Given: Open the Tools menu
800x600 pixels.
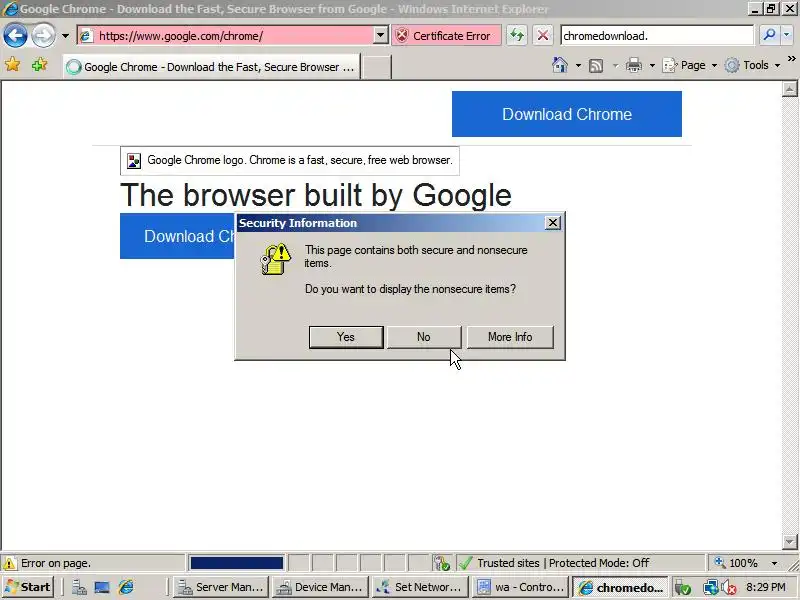Looking at the screenshot, I should (x=753, y=65).
